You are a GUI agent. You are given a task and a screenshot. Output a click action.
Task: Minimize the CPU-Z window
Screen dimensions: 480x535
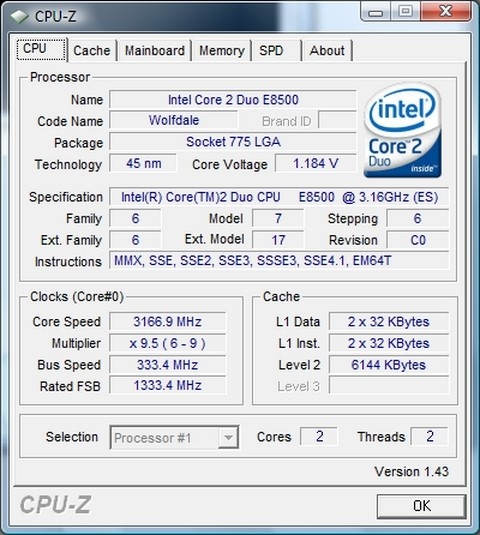point(376,12)
